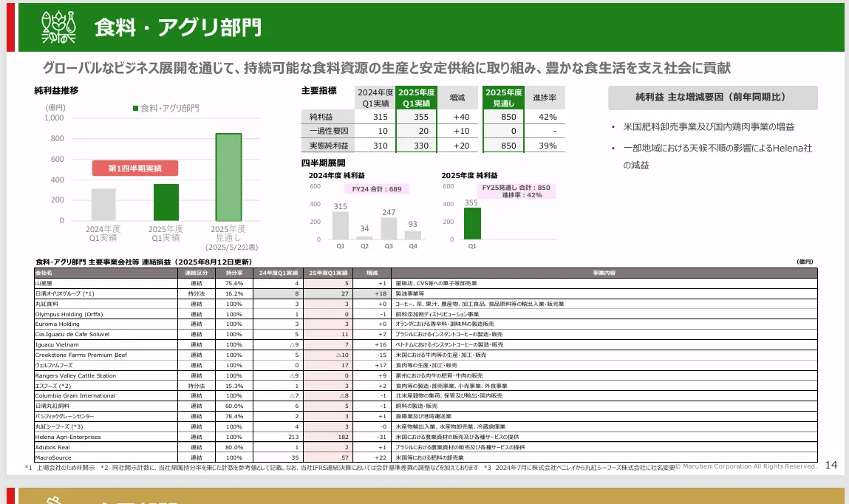Click the 純利益 主な増減要因（前年同期比）gray banner
Image resolution: width=849 pixels, height=504 pixels.
712,98
